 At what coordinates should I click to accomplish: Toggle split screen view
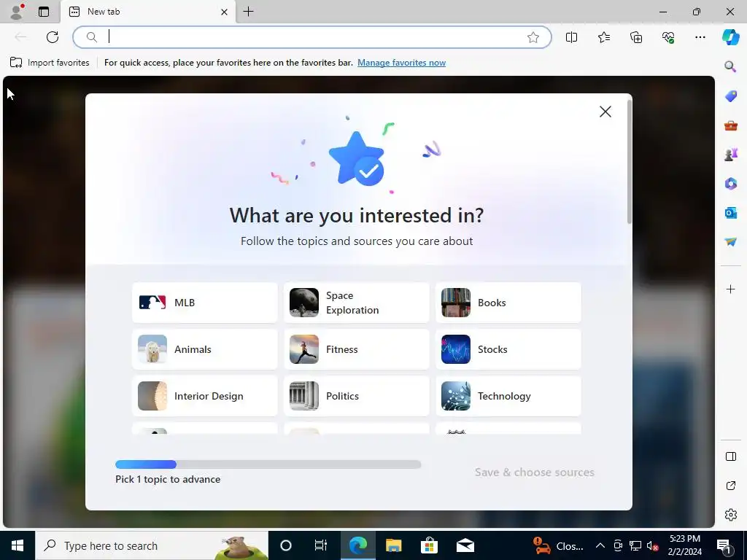click(x=571, y=37)
